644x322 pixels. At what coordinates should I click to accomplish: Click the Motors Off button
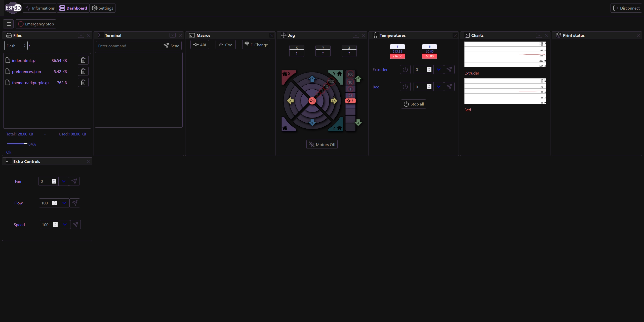(322, 145)
